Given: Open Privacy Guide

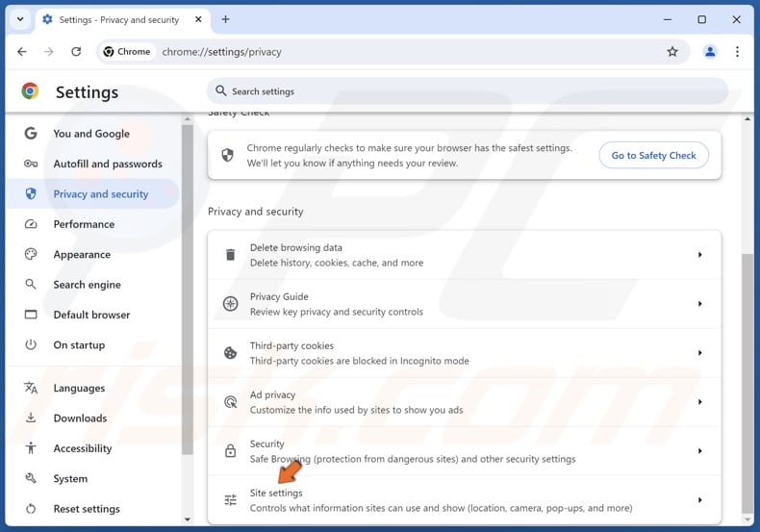Looking at the screenshot, I should coord(465,304).
